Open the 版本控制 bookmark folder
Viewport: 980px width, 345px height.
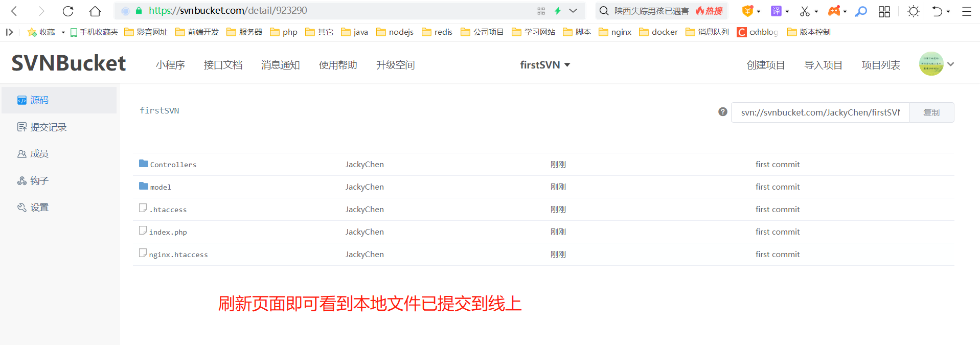tap(809, 32)
